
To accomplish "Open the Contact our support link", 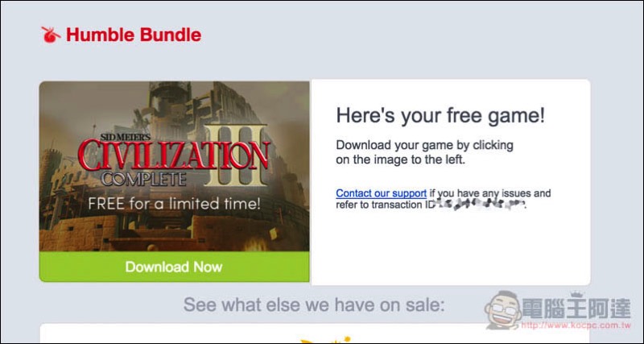I will tap(381, 193).
